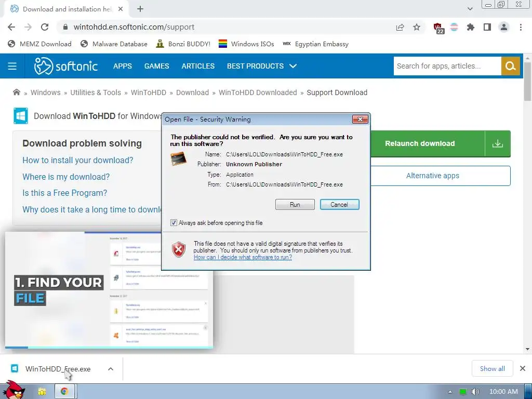Open the profile avatar icon
The image size is (532, 399).
click(504, 27)
